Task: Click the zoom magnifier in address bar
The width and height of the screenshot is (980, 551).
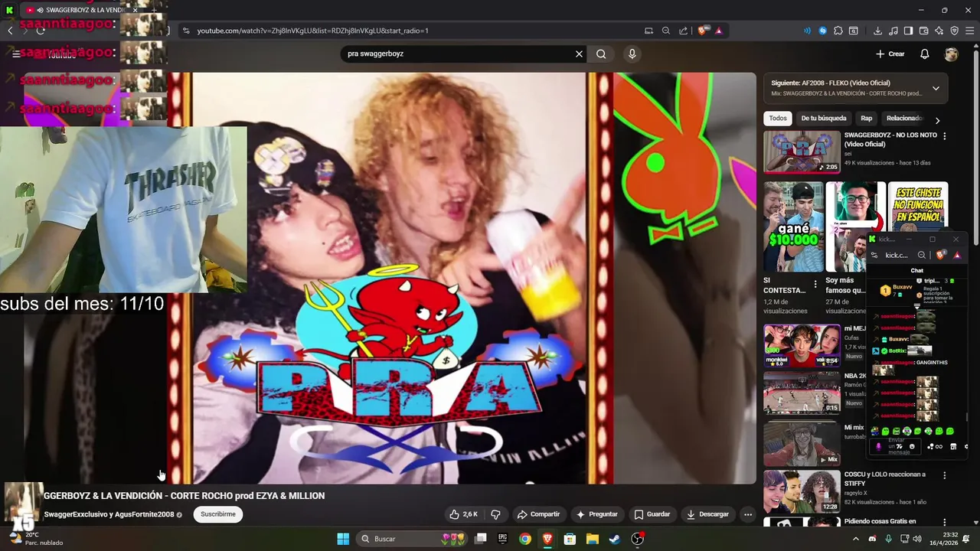Action: coord(666,31)
